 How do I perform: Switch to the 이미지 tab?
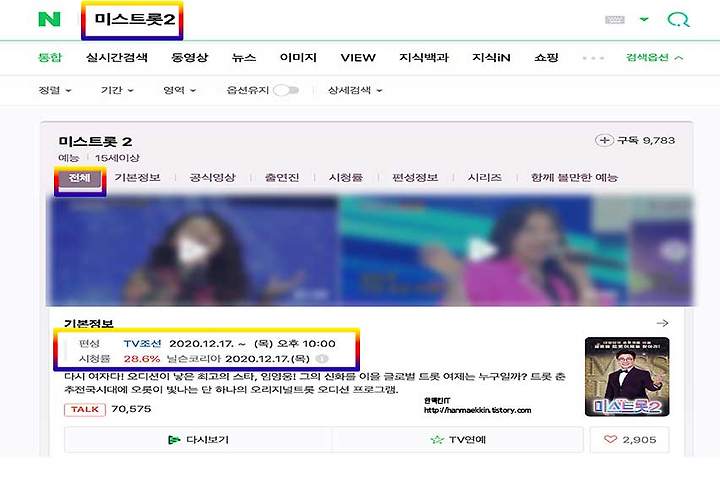coord(298,57)
